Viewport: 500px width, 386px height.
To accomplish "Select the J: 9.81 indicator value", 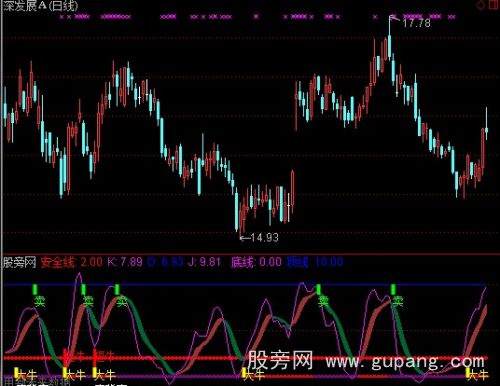I will click(x=204, y=262).
